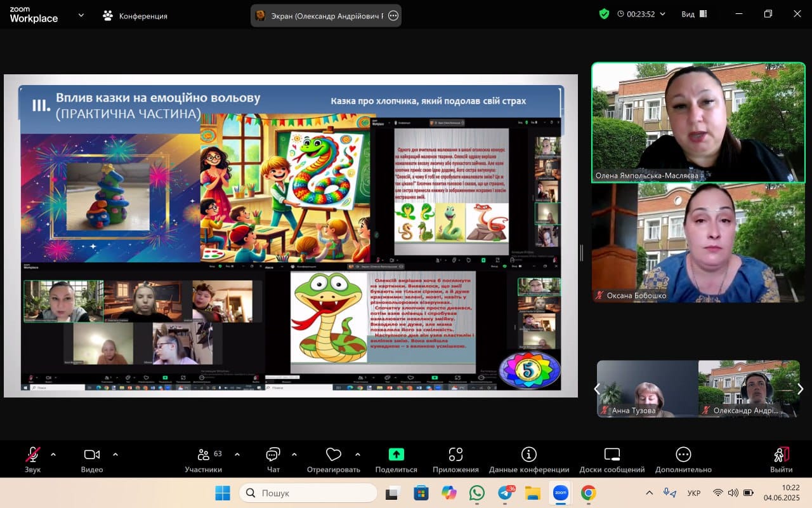Screen dimensions: 812x508
Task: Open Дополнительно more options button
Action: tap(683, 455)
